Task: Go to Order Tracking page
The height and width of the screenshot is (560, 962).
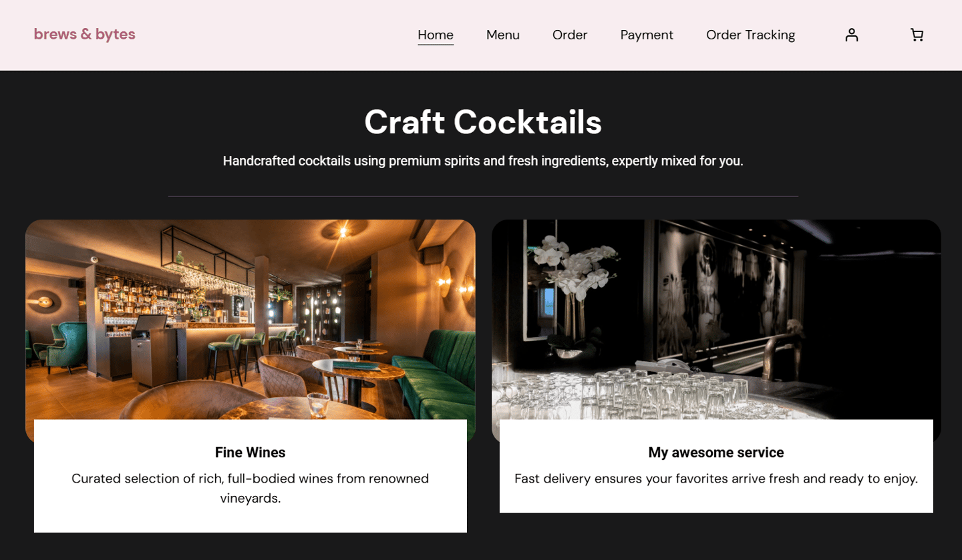Action: (x=751, y=35)
